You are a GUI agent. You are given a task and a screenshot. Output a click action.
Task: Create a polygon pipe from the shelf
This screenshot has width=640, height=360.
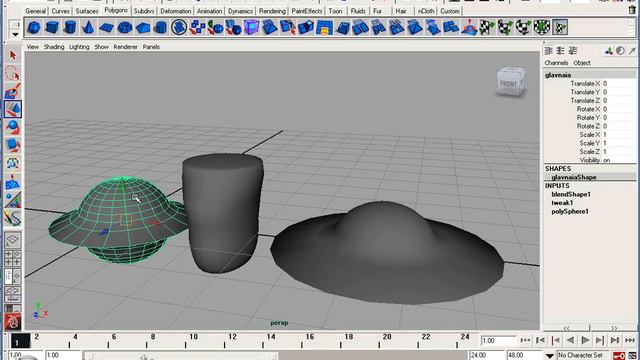[x=161, y=27]
